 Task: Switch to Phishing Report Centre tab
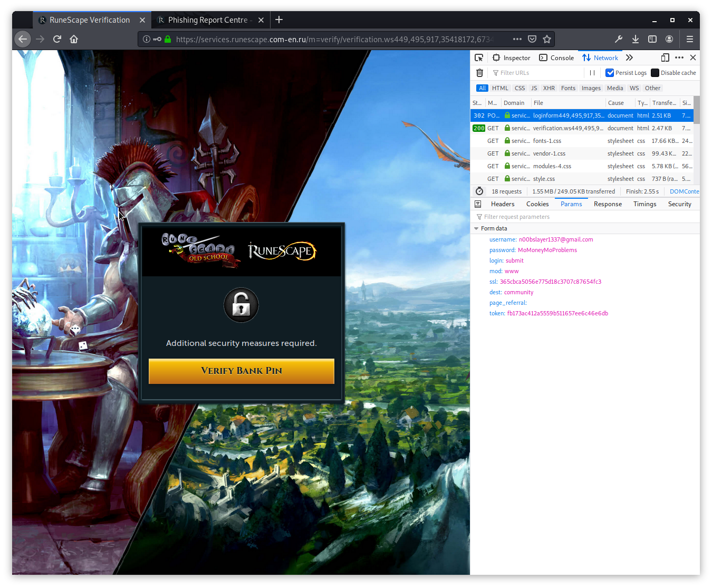click(x=210, y=20)
